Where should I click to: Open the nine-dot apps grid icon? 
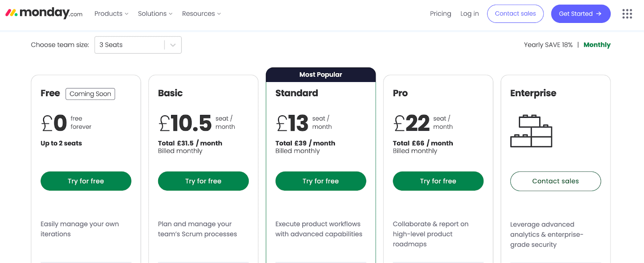627,14
